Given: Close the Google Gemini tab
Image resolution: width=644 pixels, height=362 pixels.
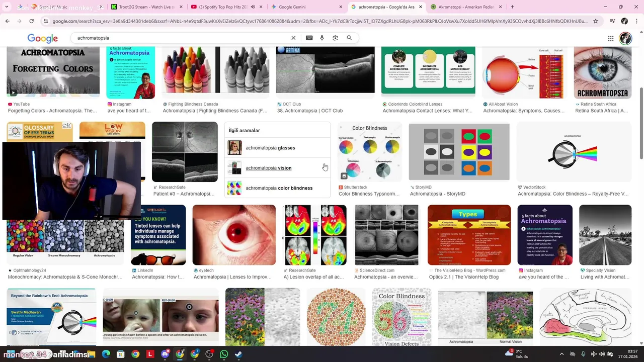Looking at the screenshot, I should (x=341, y=7).
